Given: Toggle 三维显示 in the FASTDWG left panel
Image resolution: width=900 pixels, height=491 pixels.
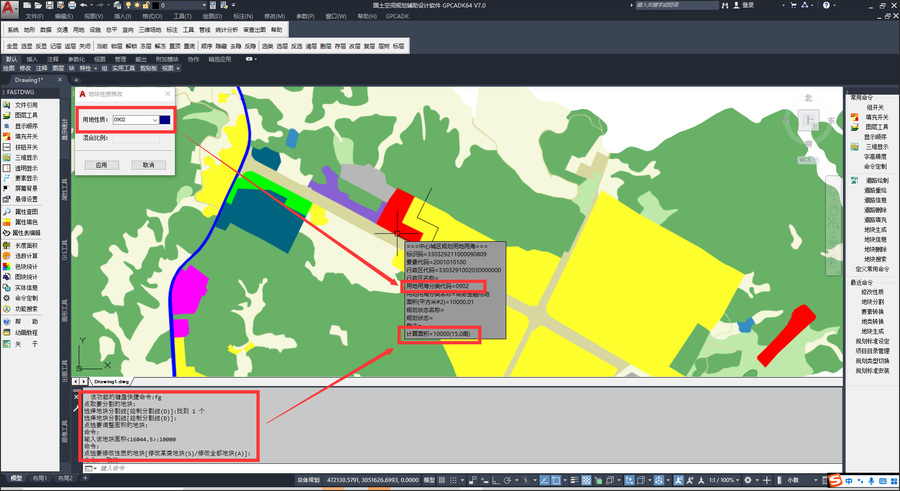Looking at the screenshot, I should tap(20, 157).
